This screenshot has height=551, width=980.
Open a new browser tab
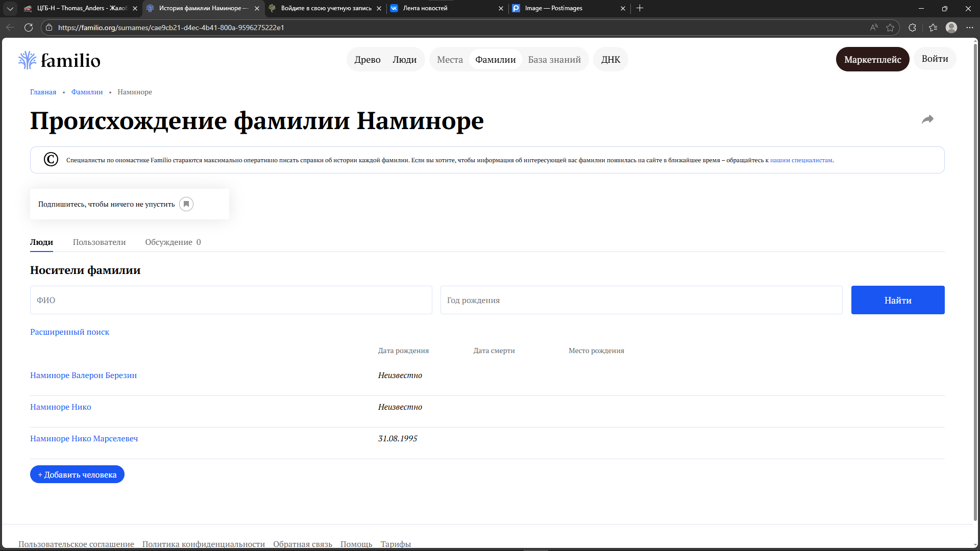tap(640, 8)
